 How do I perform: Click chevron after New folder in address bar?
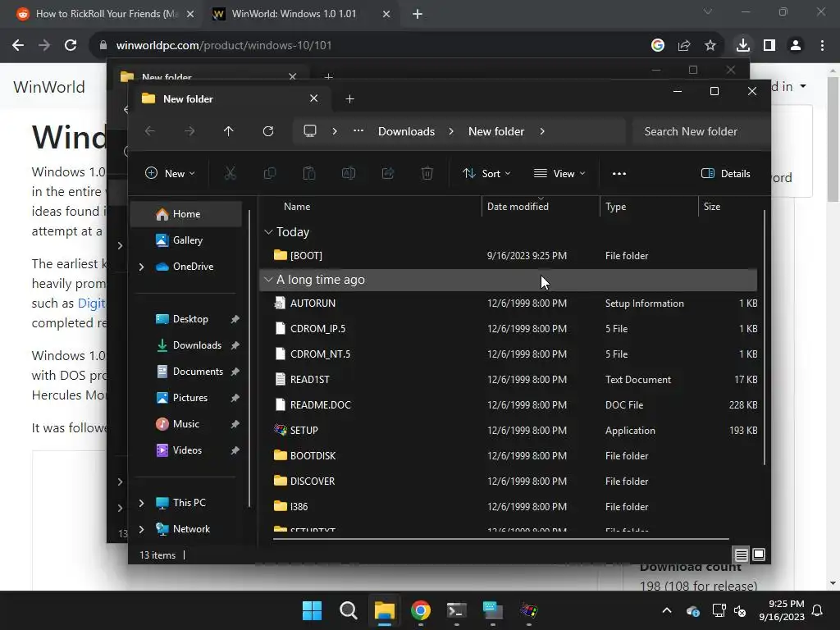[x=542, y=131]
